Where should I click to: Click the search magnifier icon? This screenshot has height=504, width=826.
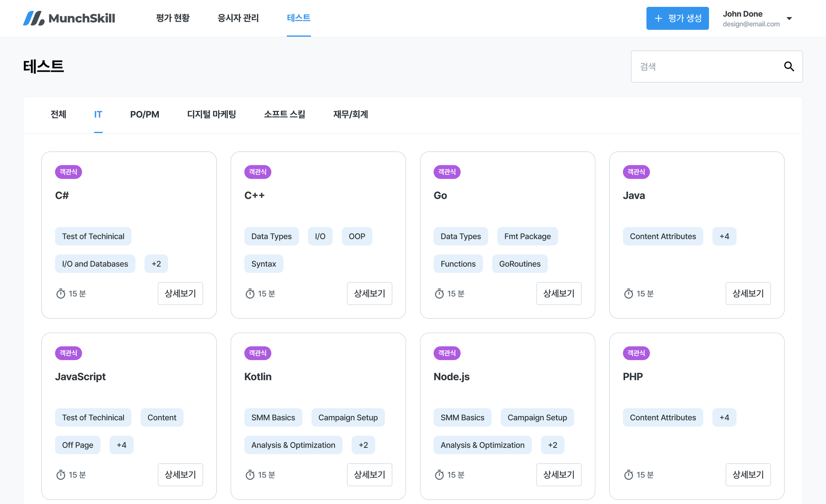pyautogui.click(x=789, y=67)
